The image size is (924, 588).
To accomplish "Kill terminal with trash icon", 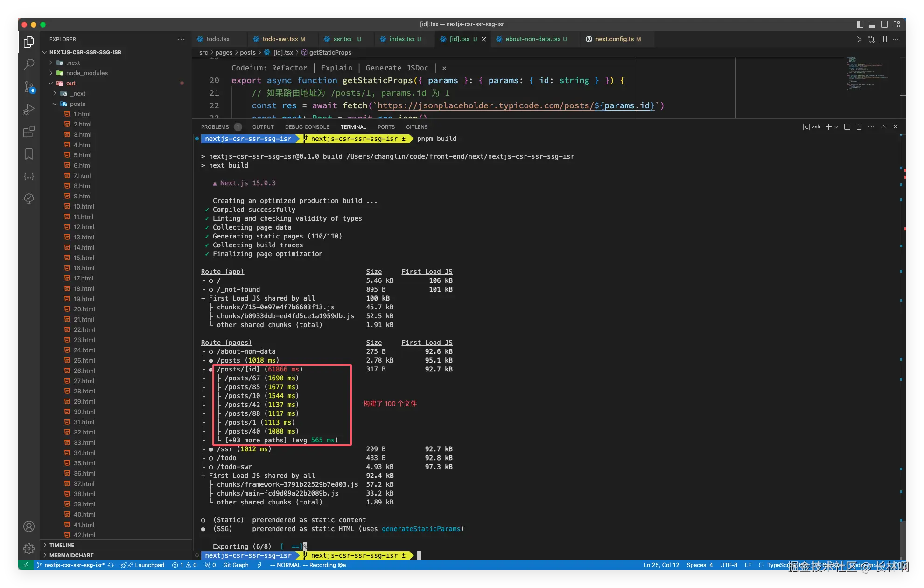I will tap(859, 127).
